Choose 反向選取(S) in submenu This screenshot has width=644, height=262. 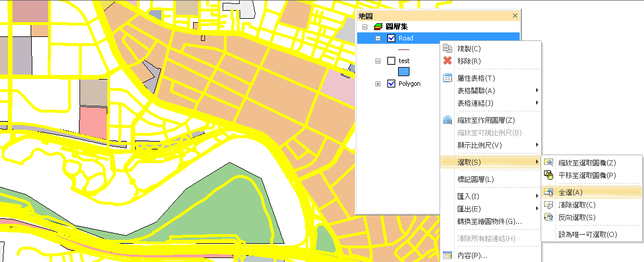tap(591, 217)
